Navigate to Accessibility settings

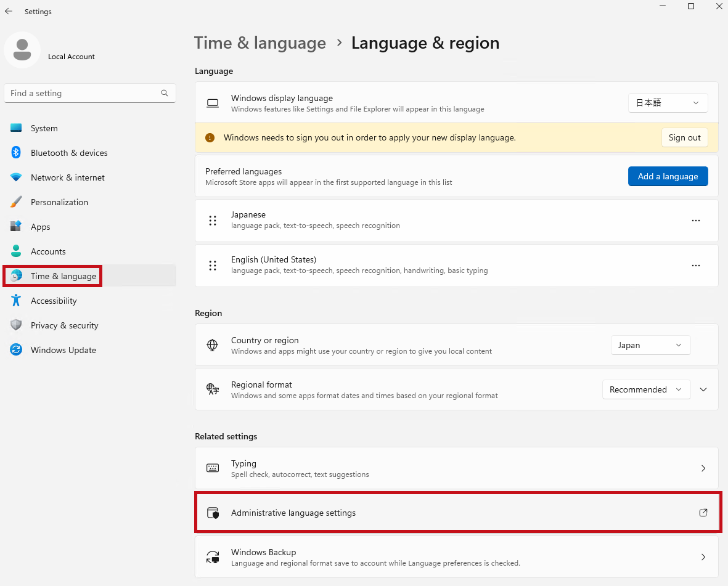click(89, 300)
